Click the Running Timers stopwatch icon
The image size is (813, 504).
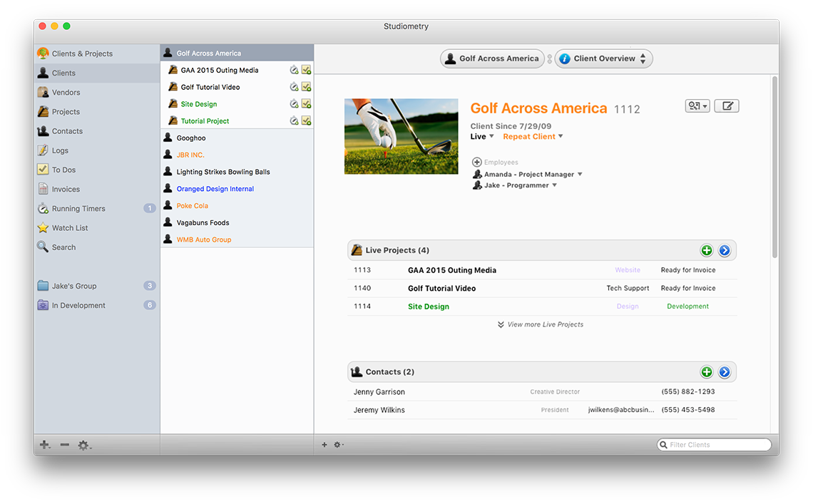43,208
